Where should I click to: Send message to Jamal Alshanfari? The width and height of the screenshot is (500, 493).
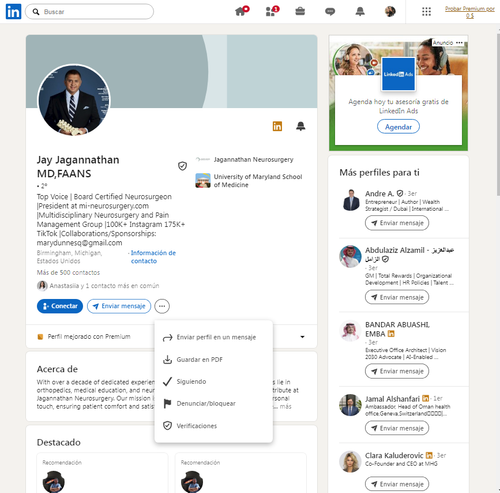point(397,428)
